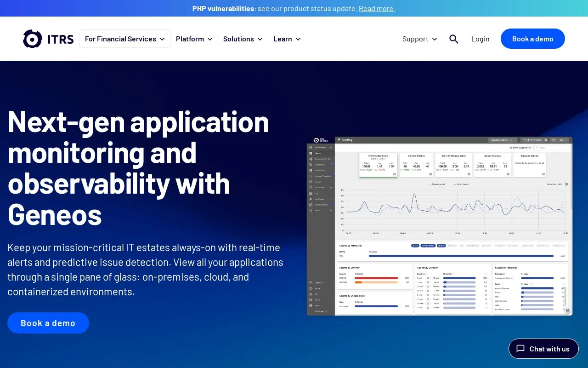Image resolution: width=588 pixels, height=368 pixels.
Task: Click Book a demo in header
Action: 533,39
